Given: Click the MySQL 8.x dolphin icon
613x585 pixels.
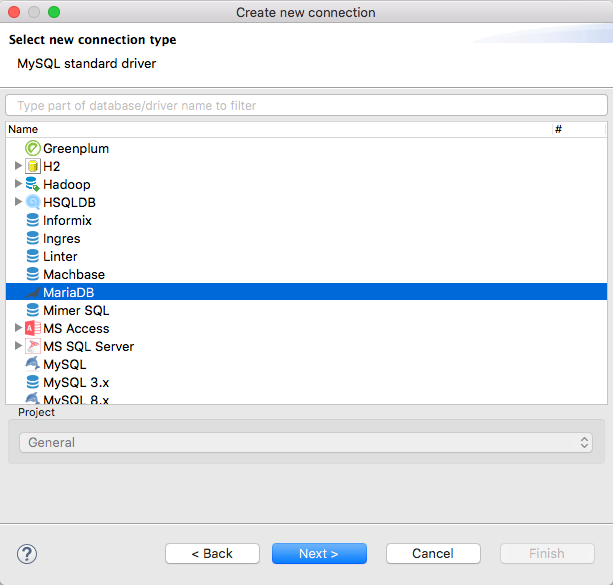Looking at the screenshot, I should (33, 398).
